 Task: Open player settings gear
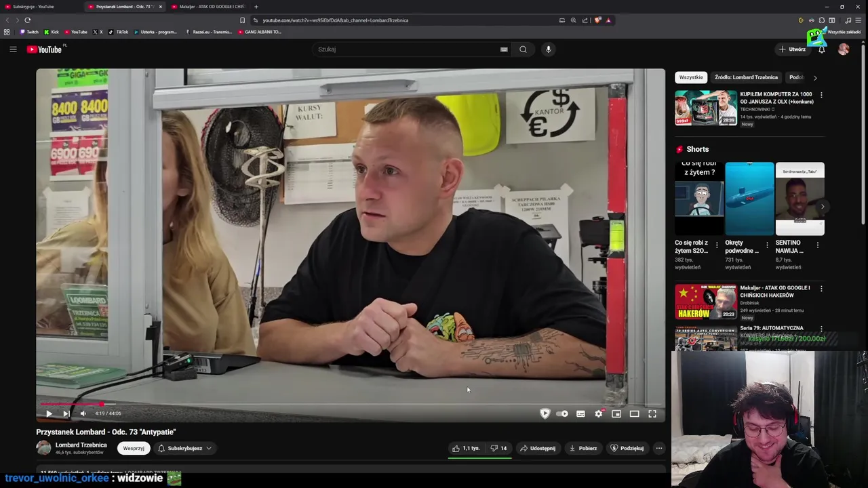[599, 413]
